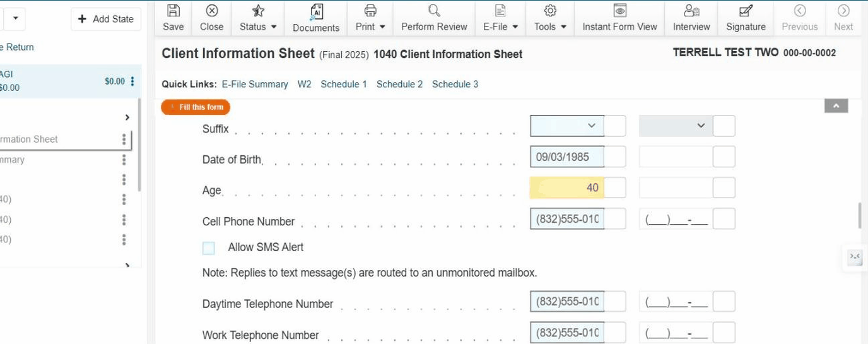The image size is (868, 344).
Task: Click the spouse Date of Birth field
Action: 676,157
